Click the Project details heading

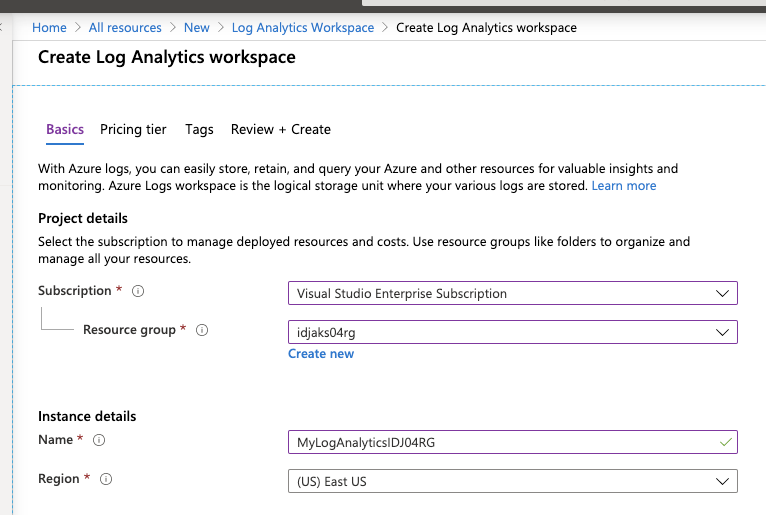point(83,218)
